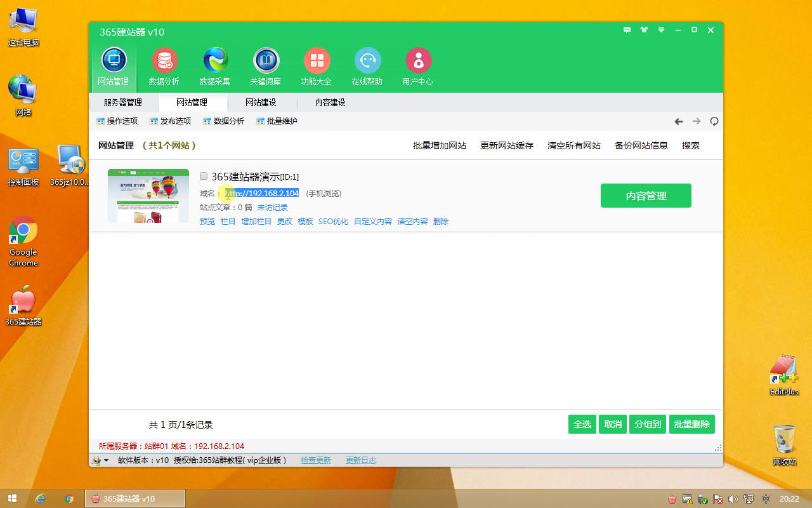
Task: Click the refresh icon beside the arrows
Action: 714,121
